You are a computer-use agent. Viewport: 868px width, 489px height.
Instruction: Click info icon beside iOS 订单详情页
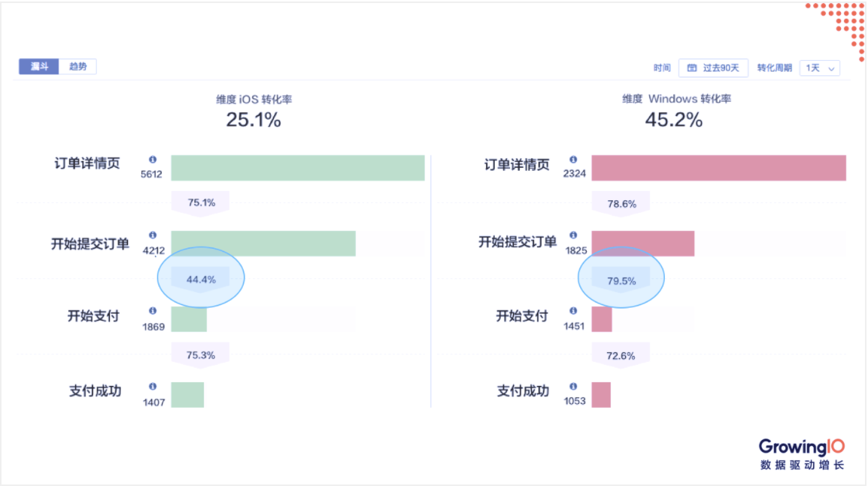pos(153,159)
